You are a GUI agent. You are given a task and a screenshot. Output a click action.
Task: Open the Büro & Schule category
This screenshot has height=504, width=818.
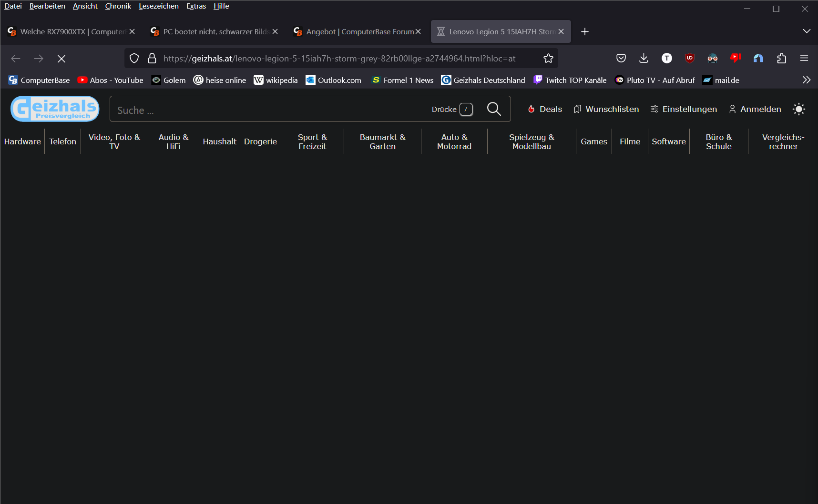click(719, 141)
